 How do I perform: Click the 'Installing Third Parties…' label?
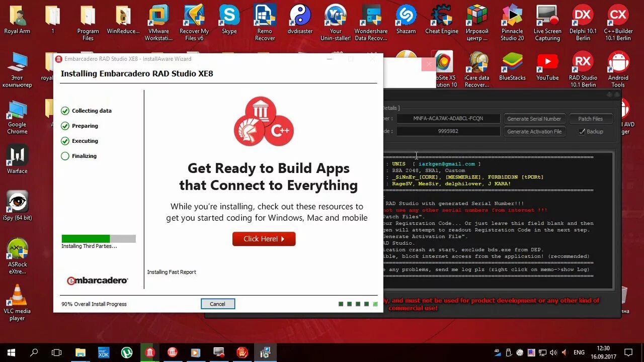point(89,246)
